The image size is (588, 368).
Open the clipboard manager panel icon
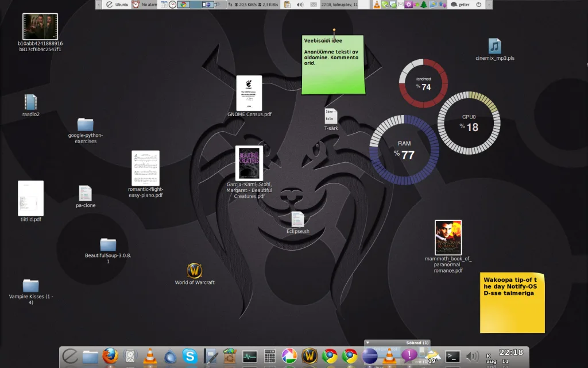coord(287,5)
